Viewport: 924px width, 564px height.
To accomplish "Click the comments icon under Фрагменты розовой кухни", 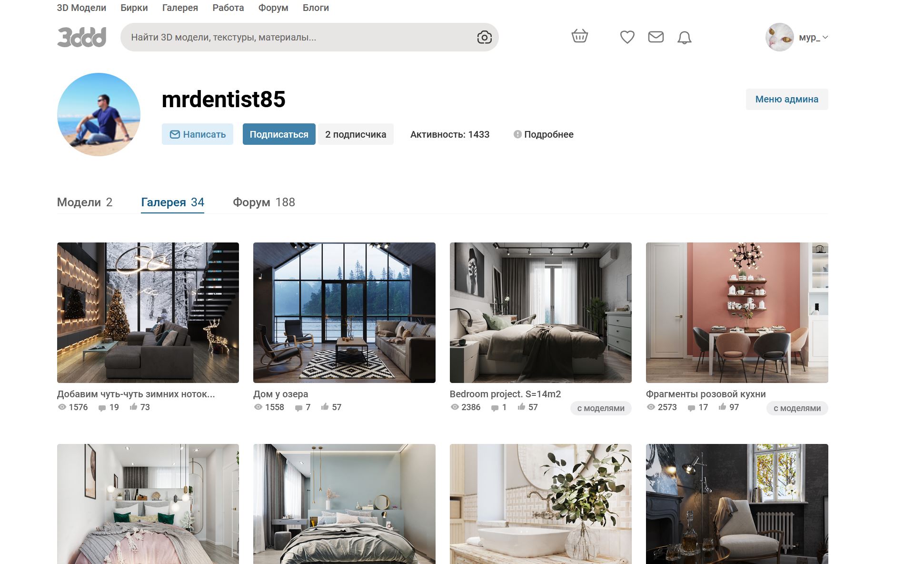I will [691, 408].
